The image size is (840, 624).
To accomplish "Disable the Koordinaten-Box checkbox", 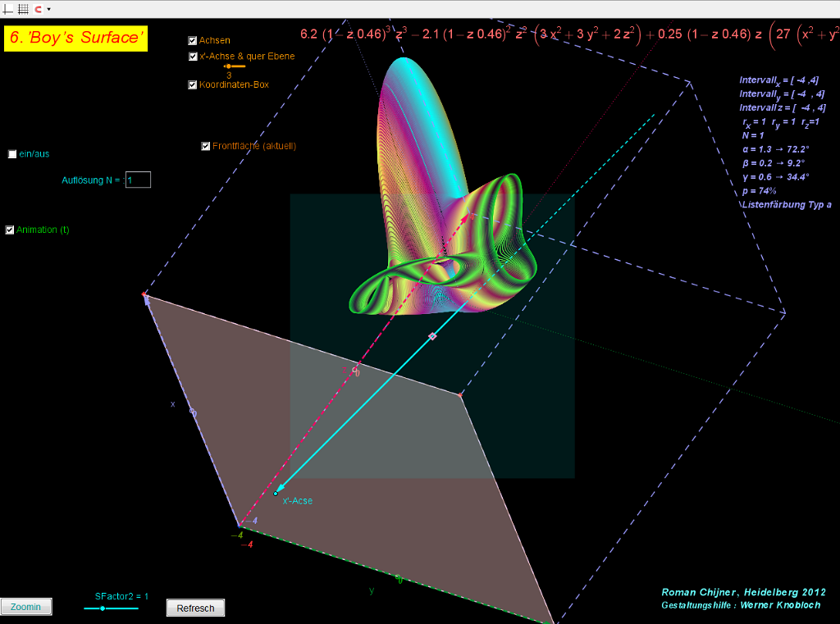I will [x=193, y=84].
